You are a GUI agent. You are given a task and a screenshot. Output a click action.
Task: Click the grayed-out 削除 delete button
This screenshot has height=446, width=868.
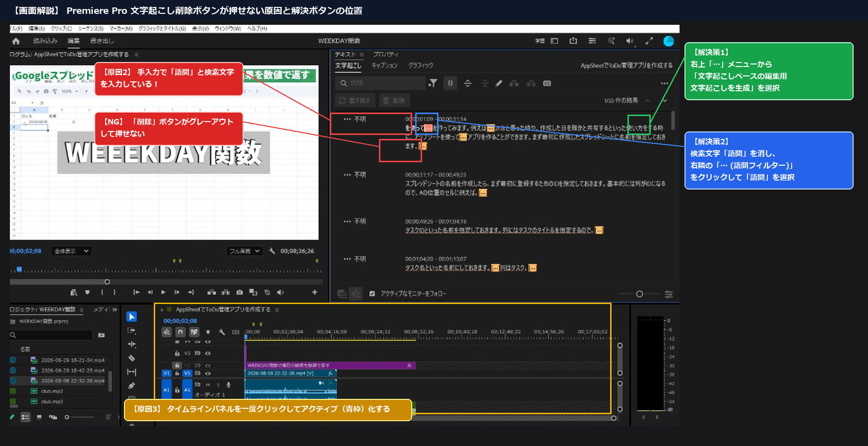395,101
